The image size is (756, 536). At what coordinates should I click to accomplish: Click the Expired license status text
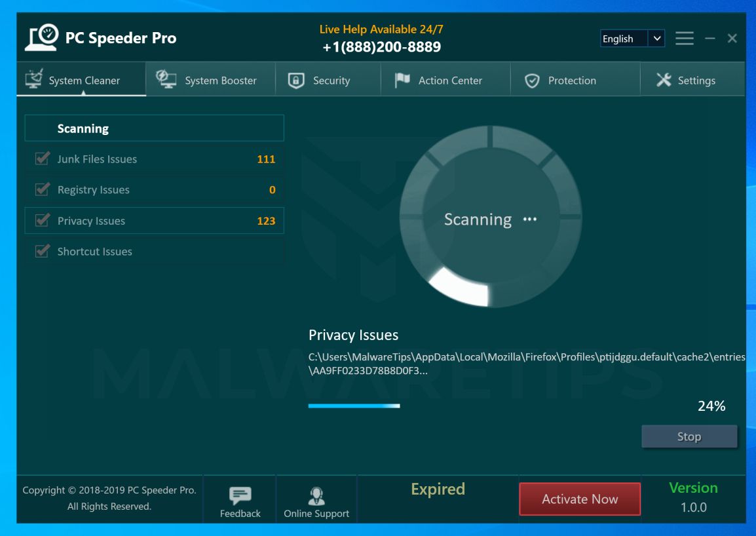click(438, 489)
